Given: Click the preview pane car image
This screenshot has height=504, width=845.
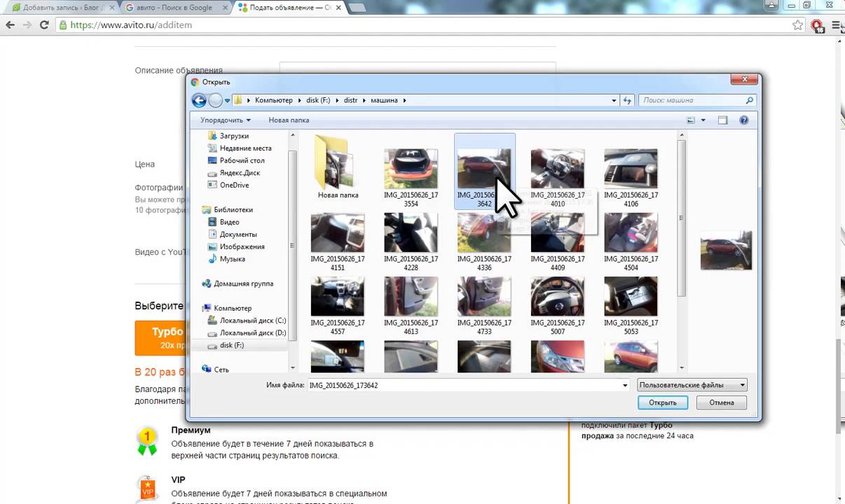Looking at the screenshot, I should tap(726, 250).
